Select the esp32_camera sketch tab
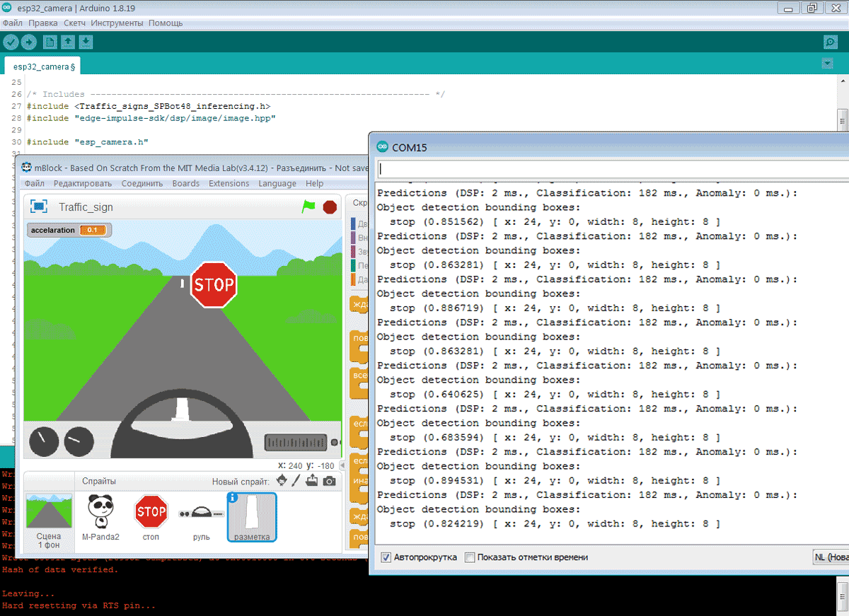 (44, 66)
